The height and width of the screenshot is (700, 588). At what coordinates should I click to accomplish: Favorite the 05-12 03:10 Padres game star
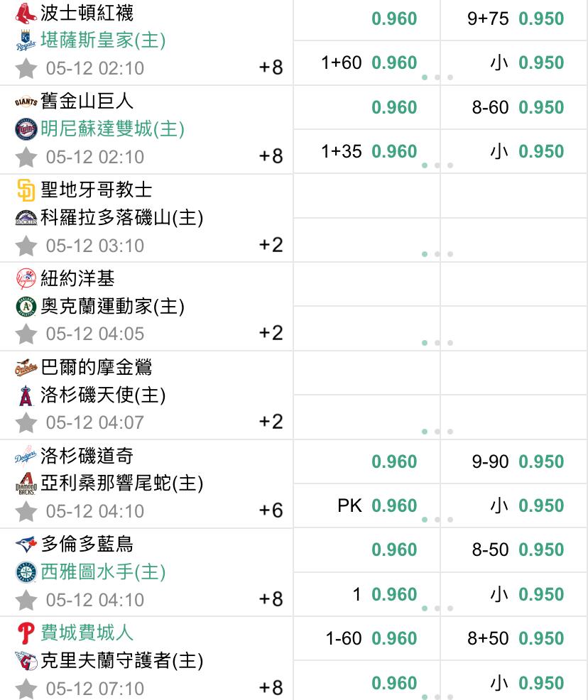(26, 246)
